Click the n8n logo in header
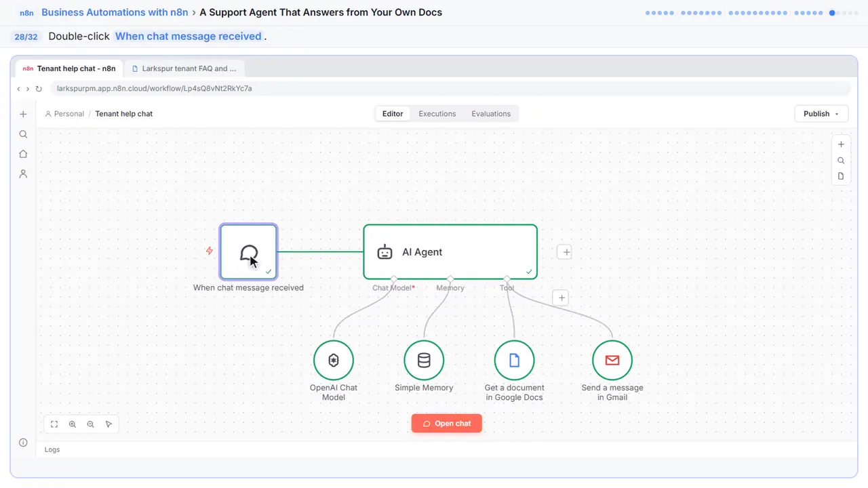868x488 pixels. tap(26, 13)
